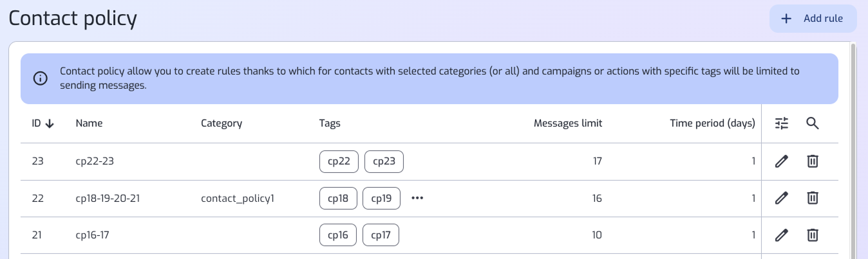Add a new contact policy rule
868x259 pixels.
coord(813,19)
